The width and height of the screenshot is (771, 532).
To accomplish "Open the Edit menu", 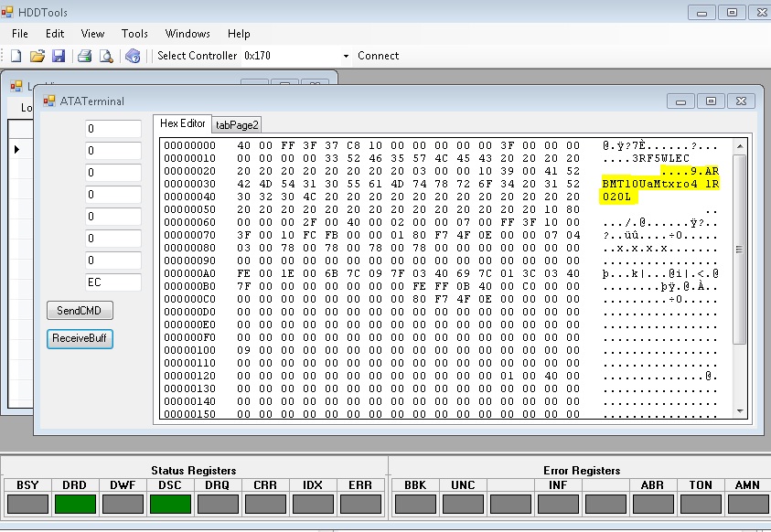I will (55, 34).
